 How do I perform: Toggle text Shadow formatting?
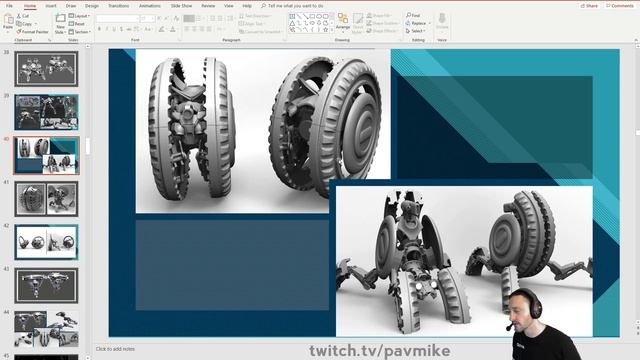click(x=122, y=29)
